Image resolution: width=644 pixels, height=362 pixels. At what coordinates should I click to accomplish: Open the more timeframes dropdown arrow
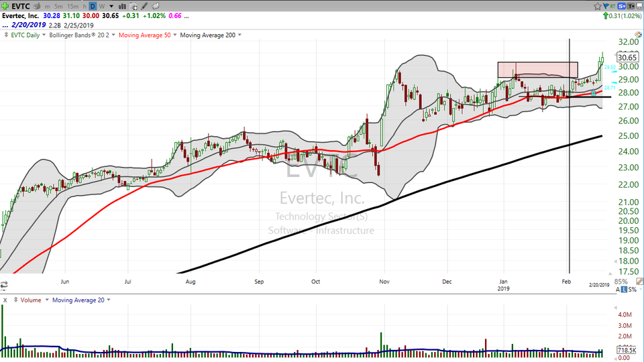point(111,6)
